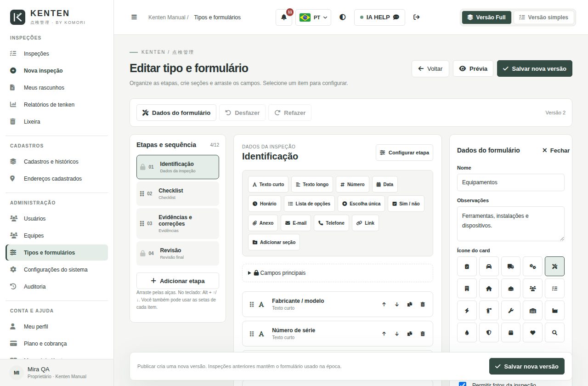Open the IA HELP chat
Screen dimensions: 588x386
(x=379, y=17)
